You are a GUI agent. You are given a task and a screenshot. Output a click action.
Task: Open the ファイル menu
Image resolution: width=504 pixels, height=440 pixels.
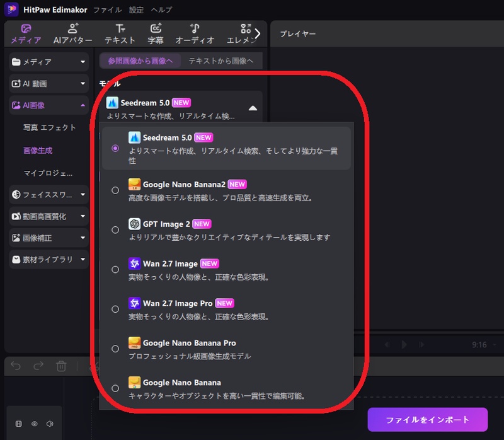tap(108, 10)
